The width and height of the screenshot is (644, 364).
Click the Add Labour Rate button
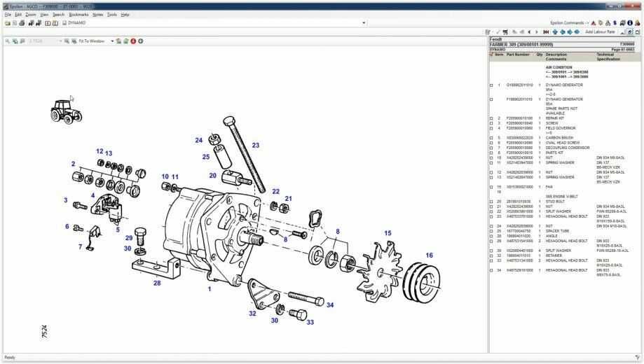(x=600, y=31)
